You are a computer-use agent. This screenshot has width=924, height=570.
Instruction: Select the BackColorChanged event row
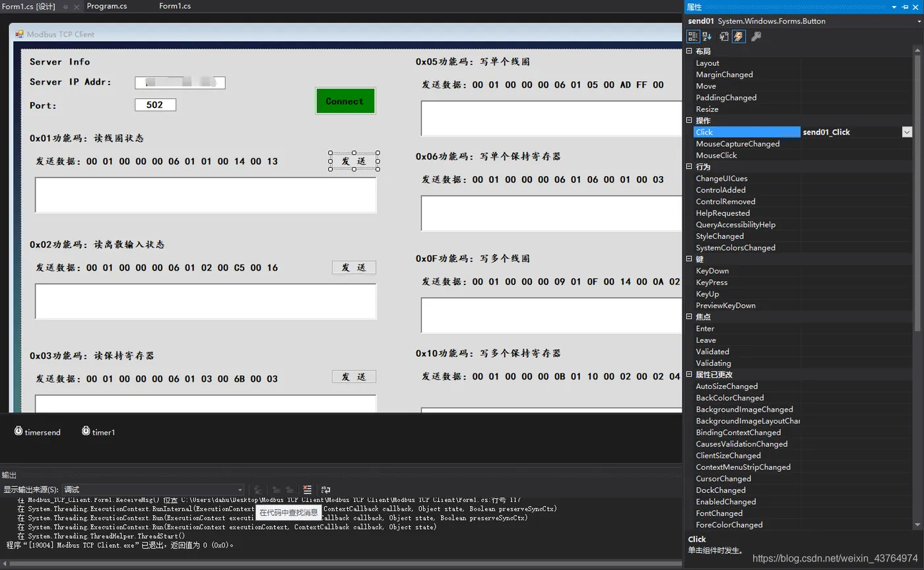(x=803, y=398)
